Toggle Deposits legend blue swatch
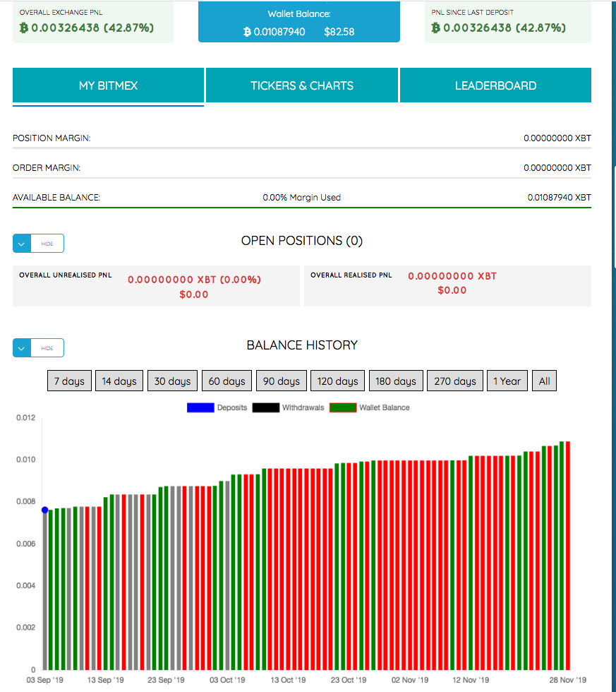 tap(200, 408)
